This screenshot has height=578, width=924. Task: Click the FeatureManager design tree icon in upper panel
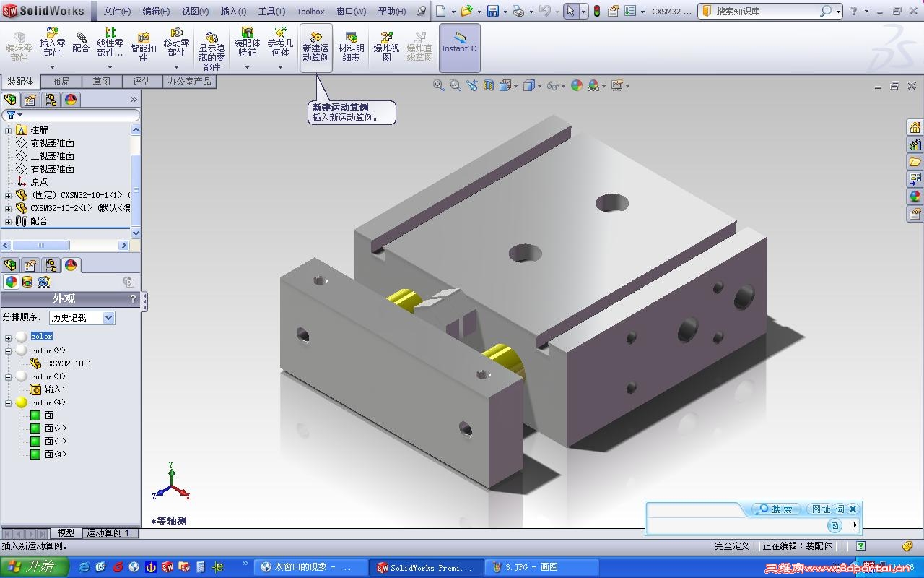click(10, 100)
